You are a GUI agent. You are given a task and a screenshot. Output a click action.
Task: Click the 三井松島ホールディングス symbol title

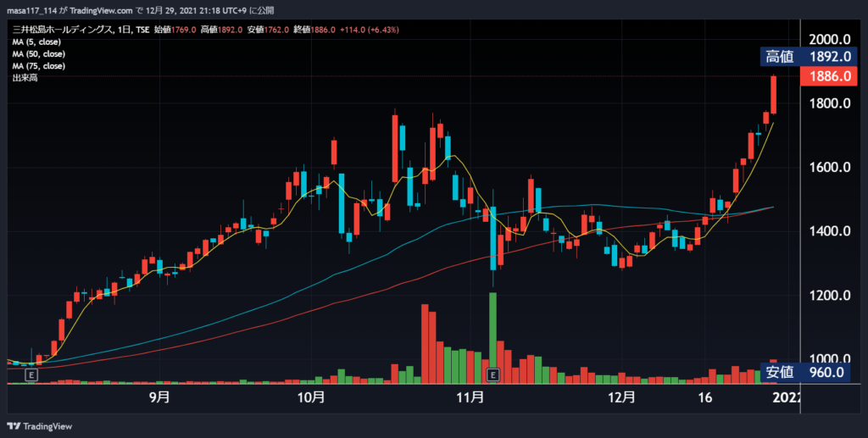[62, 30]
